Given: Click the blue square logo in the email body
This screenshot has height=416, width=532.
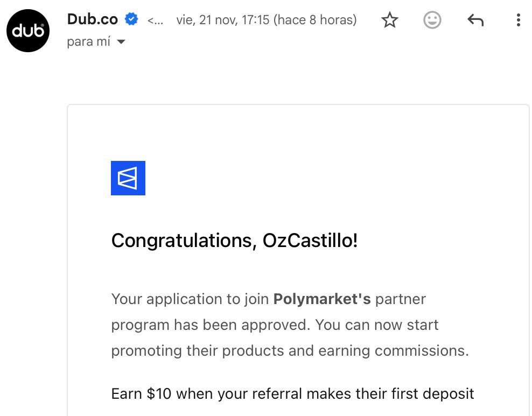Looking at the screenshot, I should click(128, 178).
